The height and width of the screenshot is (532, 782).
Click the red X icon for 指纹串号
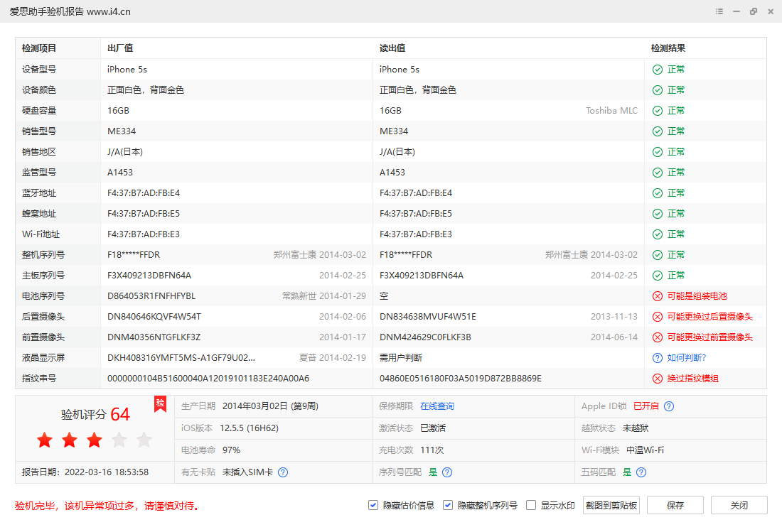658,379
